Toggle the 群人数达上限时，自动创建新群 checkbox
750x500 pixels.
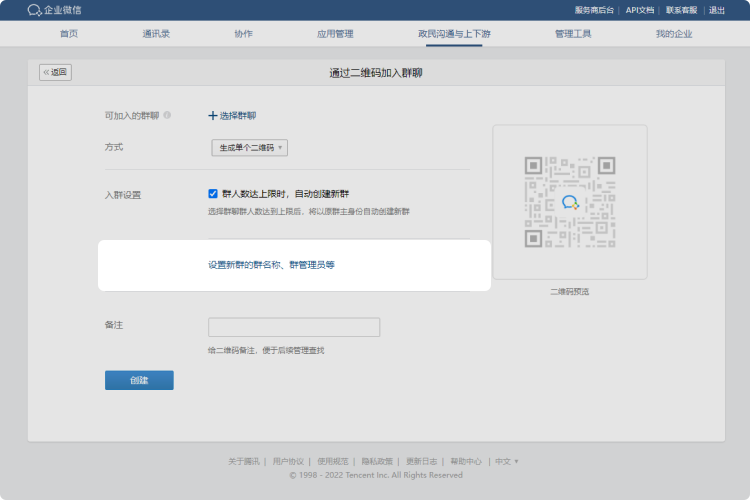coord(213,193)
